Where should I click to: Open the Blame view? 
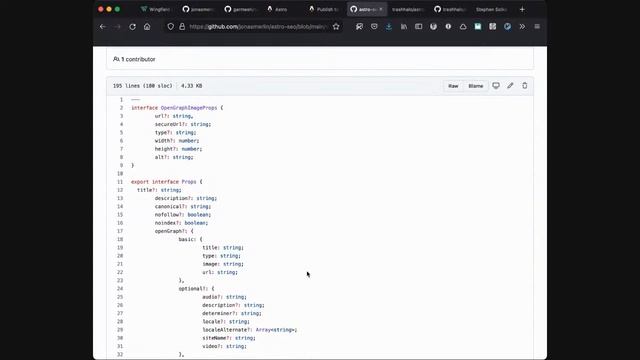476,86
